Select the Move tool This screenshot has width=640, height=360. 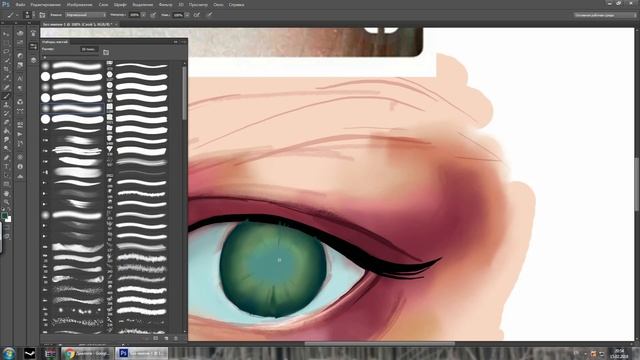[x=7, y=33]
